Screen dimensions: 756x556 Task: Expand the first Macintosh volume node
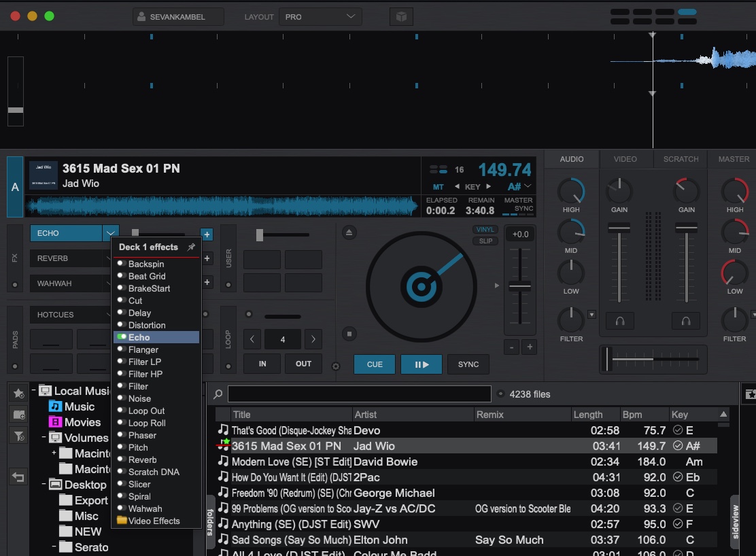pyautogui.click(x=54, y=453)
